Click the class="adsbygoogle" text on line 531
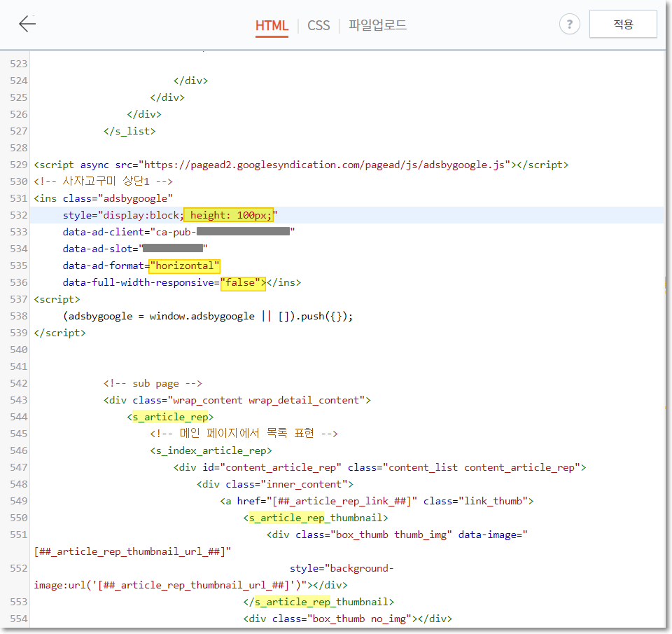672x634 pixels. [118, 198]
